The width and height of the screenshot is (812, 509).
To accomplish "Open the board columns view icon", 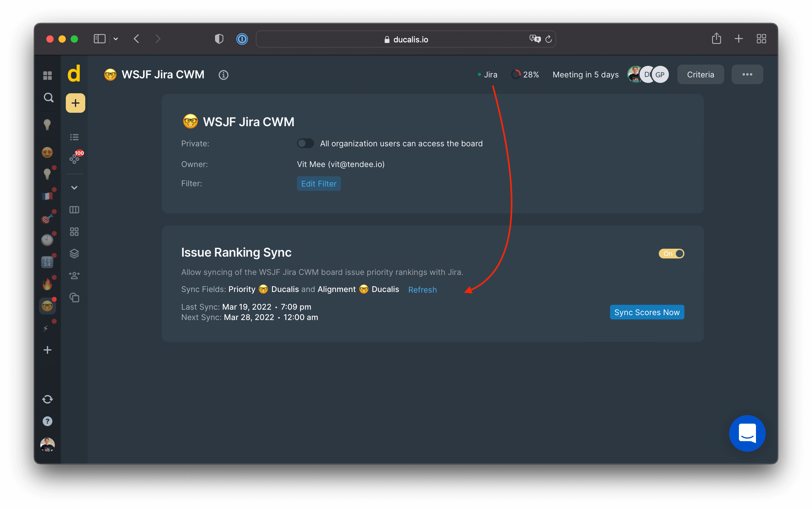I will coord(74,209).
